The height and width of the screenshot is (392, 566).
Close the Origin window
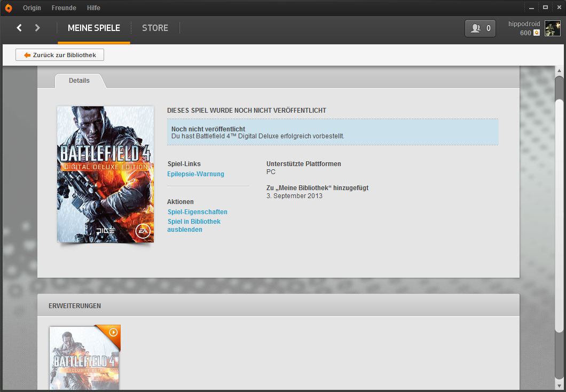559,7
